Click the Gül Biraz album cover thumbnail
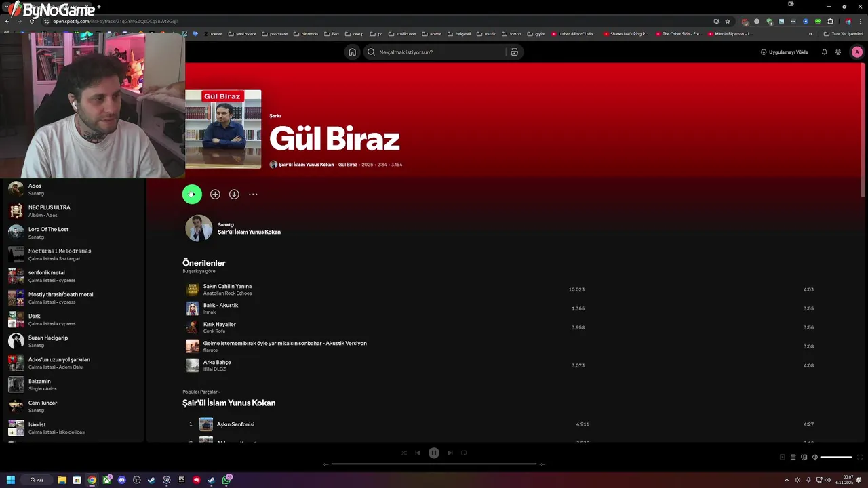 click(223, 129)
